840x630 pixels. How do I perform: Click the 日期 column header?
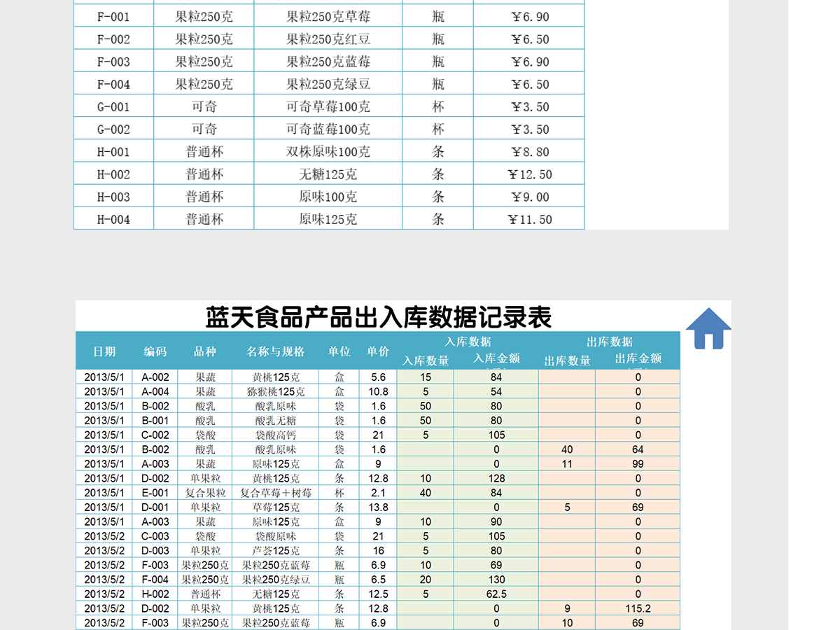click(104, 351)
